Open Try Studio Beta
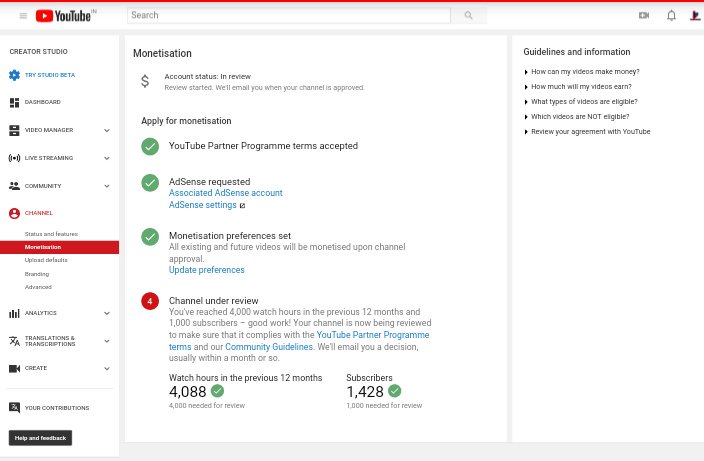 (50, 75)
